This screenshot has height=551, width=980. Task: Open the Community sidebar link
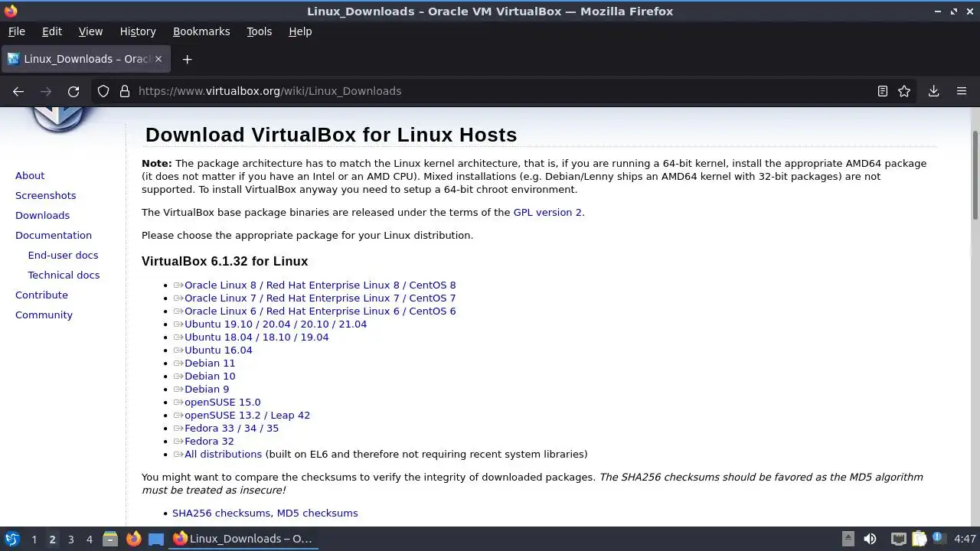point(44,315)
